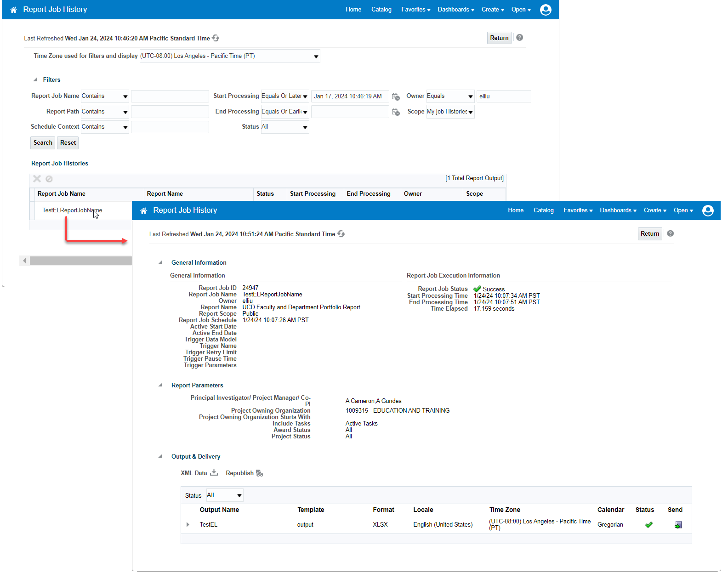
Task: Click the home icon beside lower Report Job History
Action: tap(144, 210)
